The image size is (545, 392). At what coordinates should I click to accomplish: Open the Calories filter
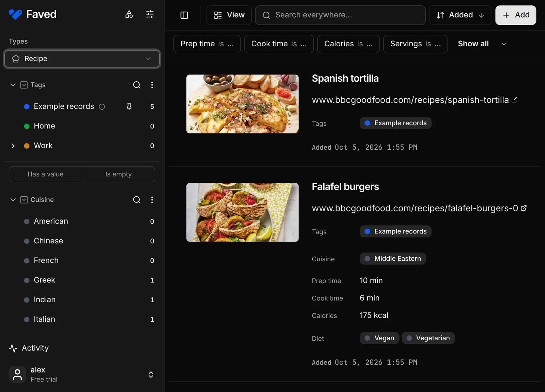click(x=348, y=44)
